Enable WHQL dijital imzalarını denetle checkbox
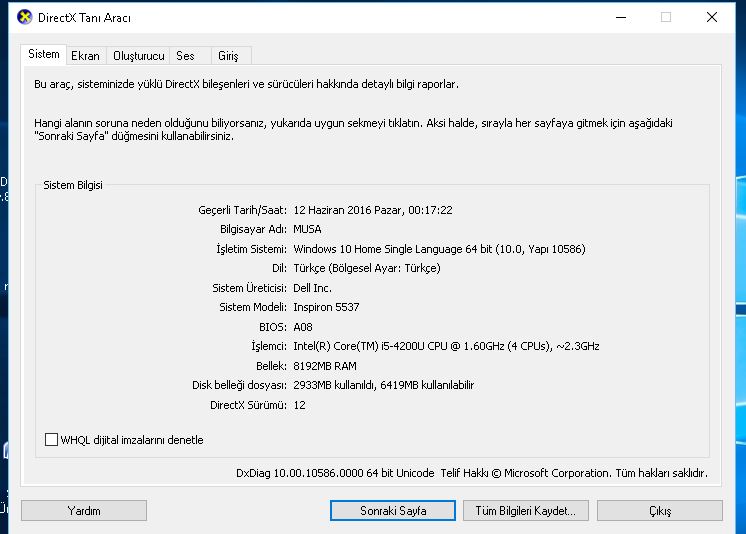 (51, 439)
